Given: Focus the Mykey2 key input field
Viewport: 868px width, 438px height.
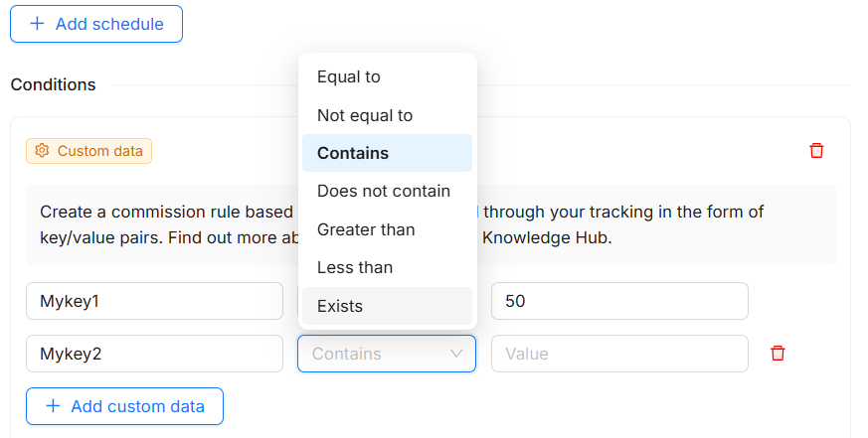Looking at the screenshot, I should pos(154,354).
